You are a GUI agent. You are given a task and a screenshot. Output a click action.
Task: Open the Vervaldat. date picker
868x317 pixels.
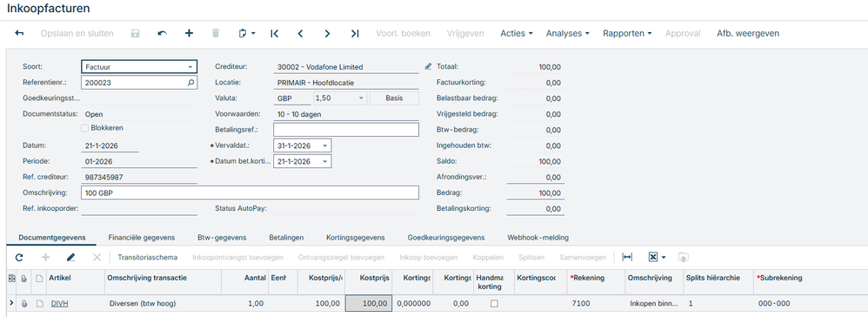(325, 145)
